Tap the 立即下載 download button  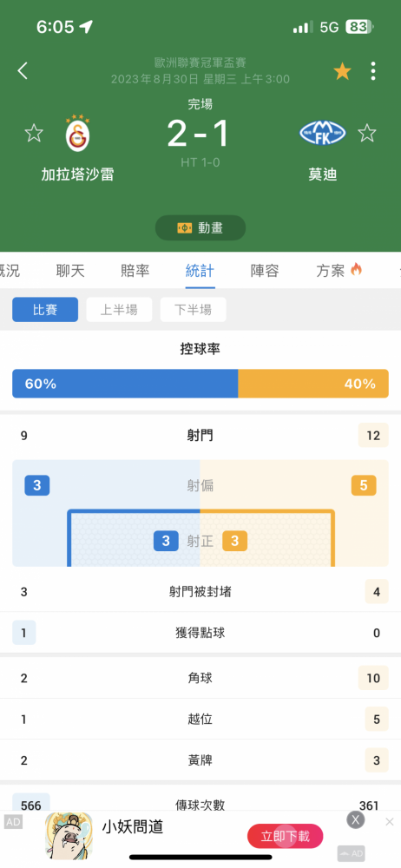point(286,836)
